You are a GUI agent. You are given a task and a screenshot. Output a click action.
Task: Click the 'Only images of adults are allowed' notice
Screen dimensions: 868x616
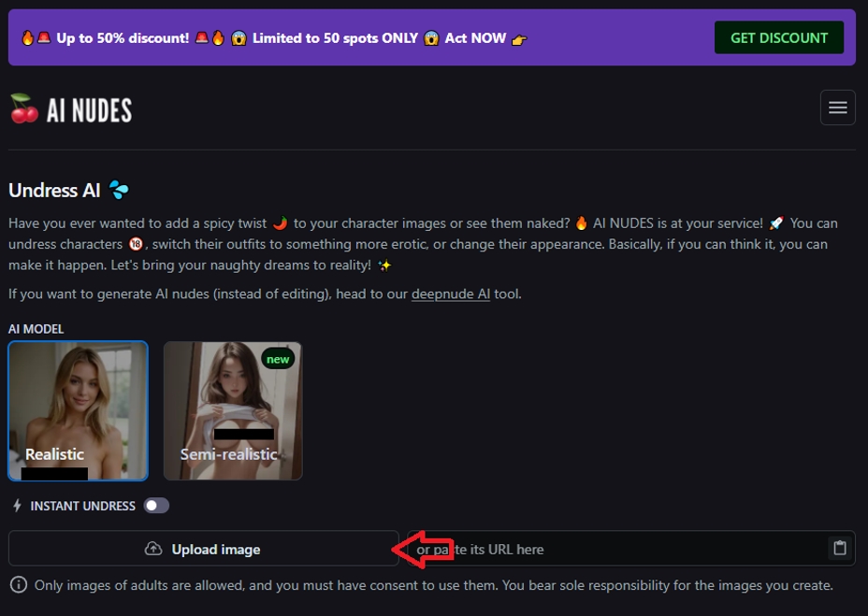(x=433, y=585)
